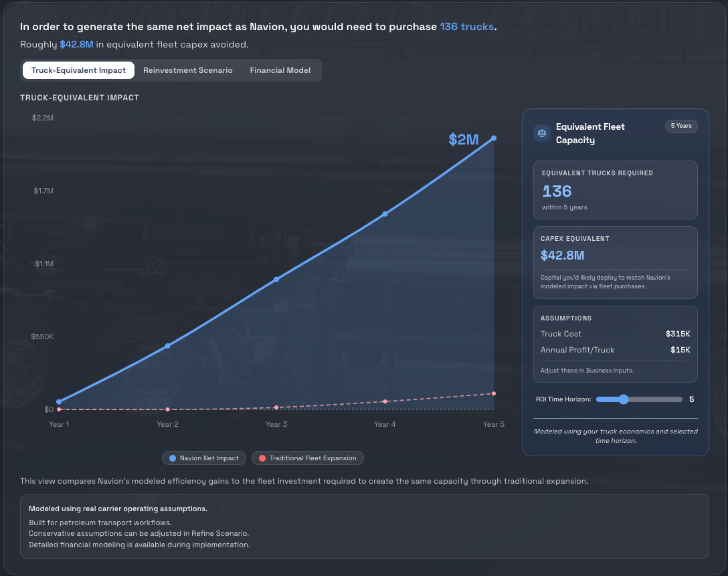Click the 'Conservative assumptions can be adjusted' line

click(x=139, y=533)
